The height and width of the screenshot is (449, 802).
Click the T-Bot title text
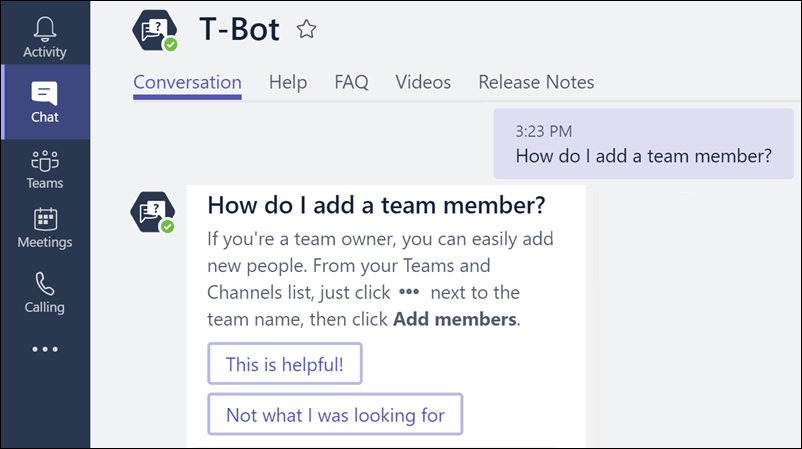tap(239, 29)
